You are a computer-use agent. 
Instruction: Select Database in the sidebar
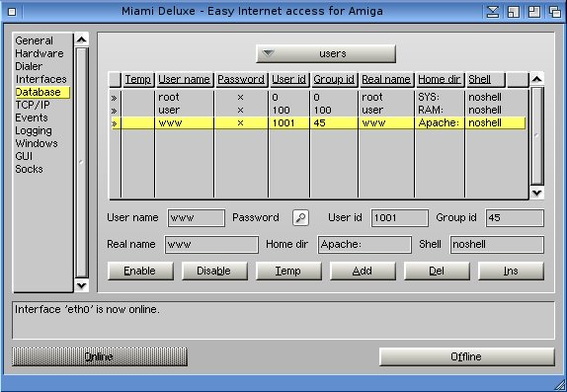point(41,92)
